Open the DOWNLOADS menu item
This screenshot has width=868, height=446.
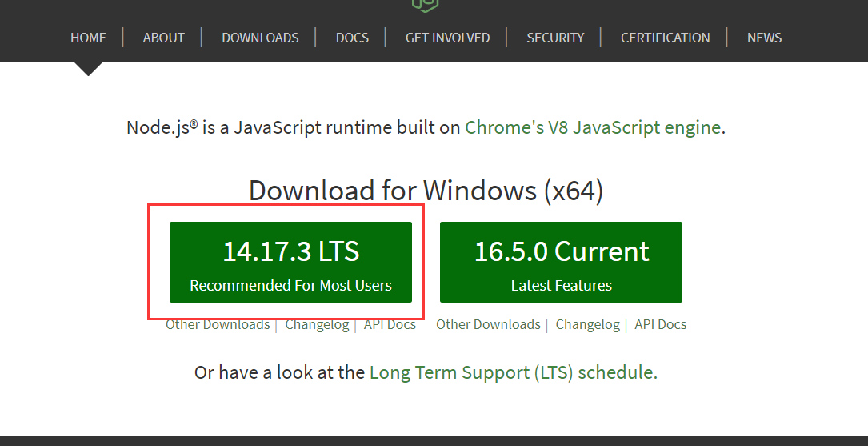pyautogui.click(x=260, y=38)
